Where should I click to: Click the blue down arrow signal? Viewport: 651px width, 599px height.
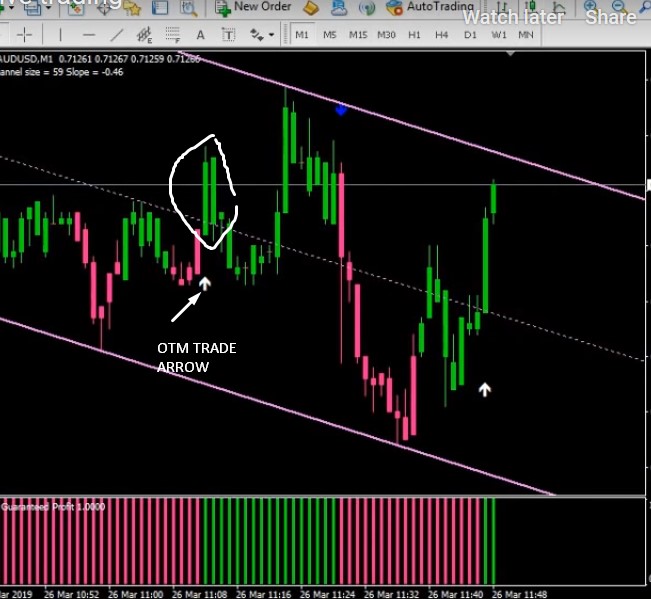(341, 110)
